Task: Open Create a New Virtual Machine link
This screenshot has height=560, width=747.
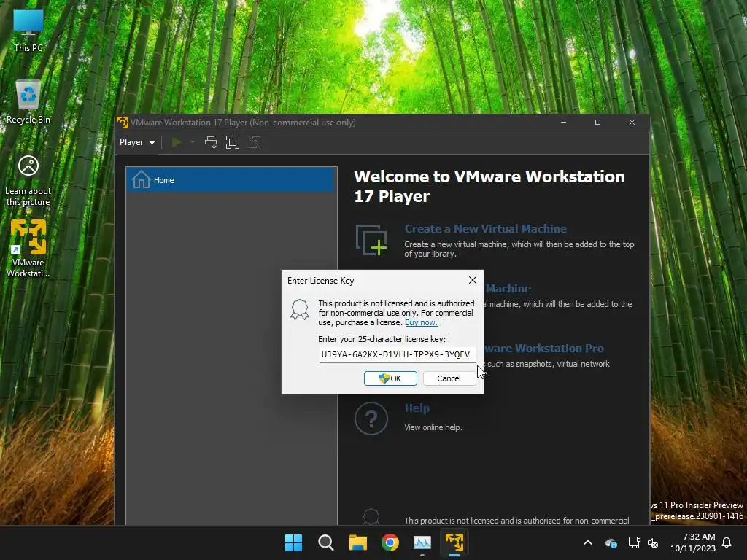Action: (x=485, y=228)
